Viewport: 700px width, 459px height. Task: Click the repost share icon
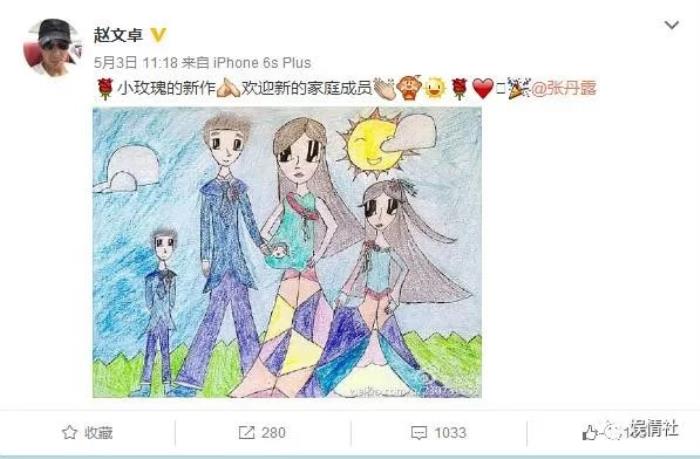coord(246,432)
